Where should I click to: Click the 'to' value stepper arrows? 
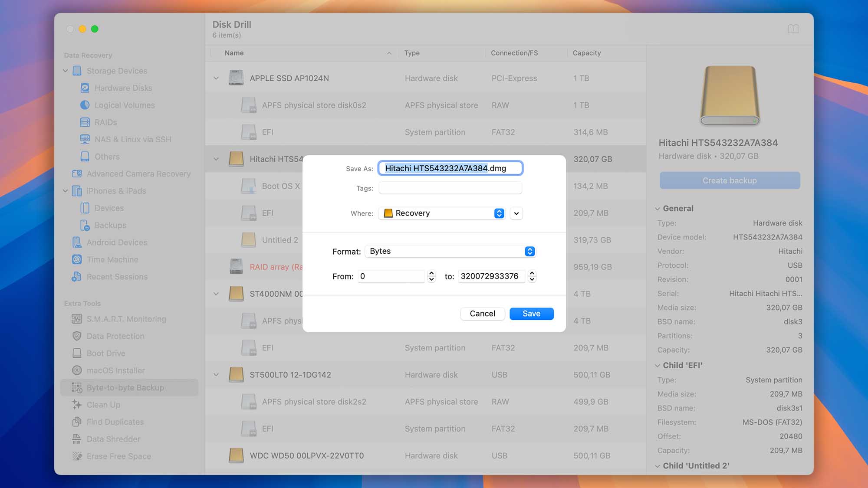point(532,276)
